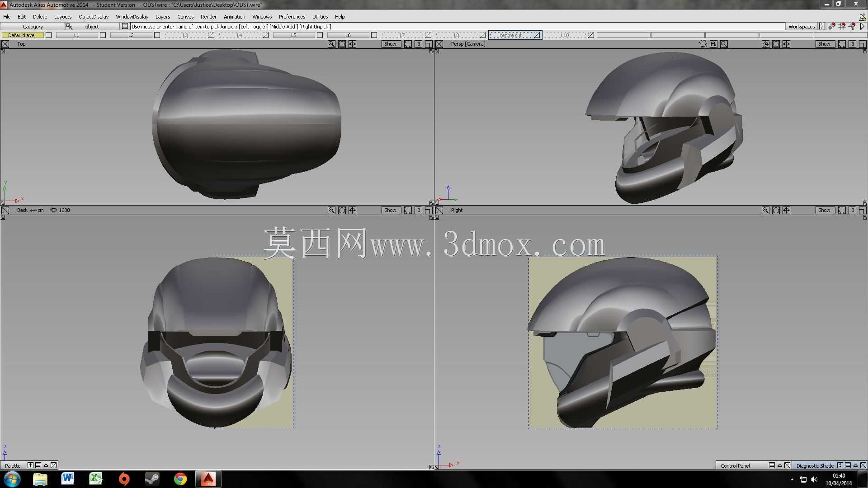Viewport: 868px width, 488px height.
Task: Open Google Chrome from taskbar
Action: [x=180, y=479]
